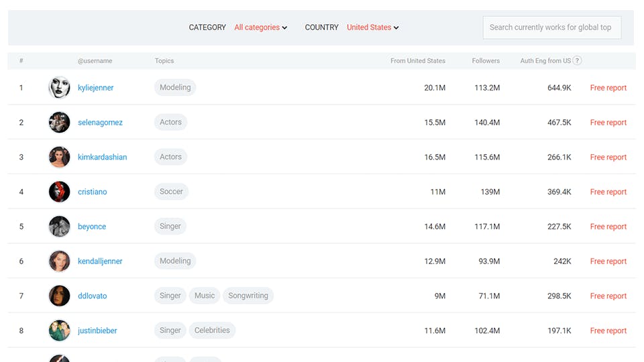Select the Songwriting topic tag
This screenshot has width=644, height=362.
point(248,296)
